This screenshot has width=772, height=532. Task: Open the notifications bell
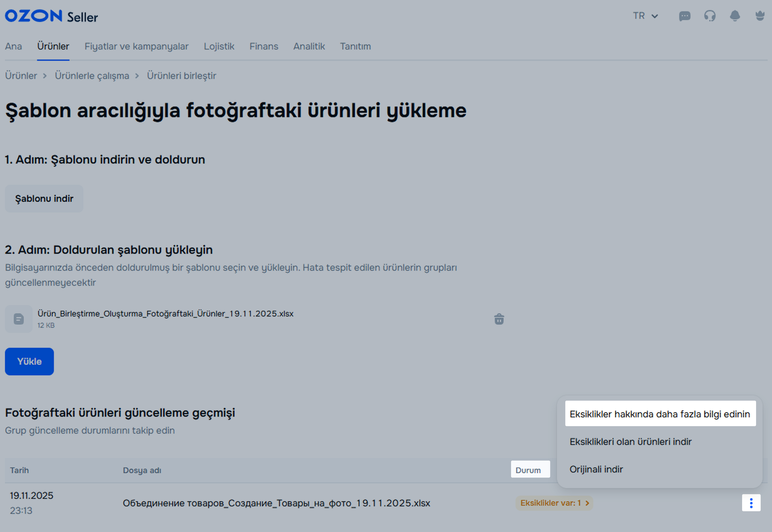pyautogui.click(x=735, y=16)
